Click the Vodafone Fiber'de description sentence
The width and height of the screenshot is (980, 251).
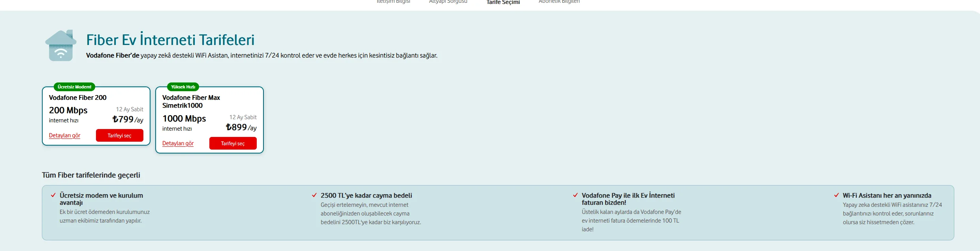pyautogui.click(x=261, y=56)
